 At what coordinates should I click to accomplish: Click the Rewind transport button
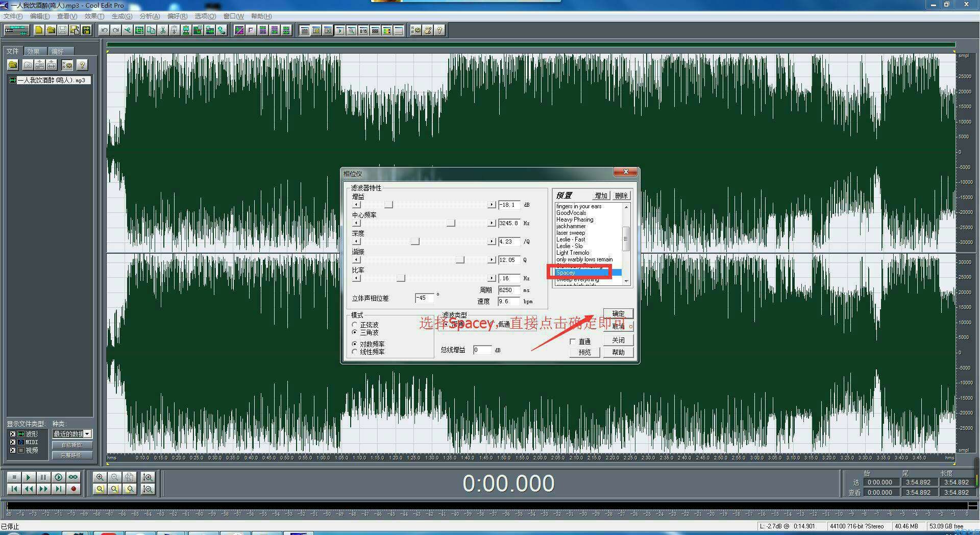point(29,489)
